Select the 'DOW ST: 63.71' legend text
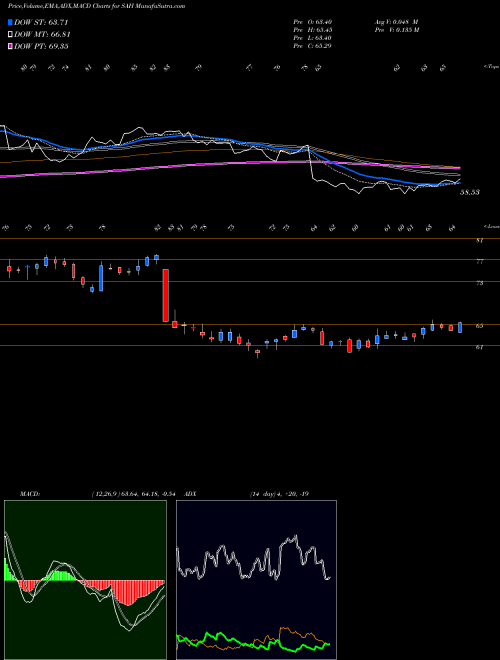Image resolution: width=500 pixels, height=660 pixels. [41, 22]
